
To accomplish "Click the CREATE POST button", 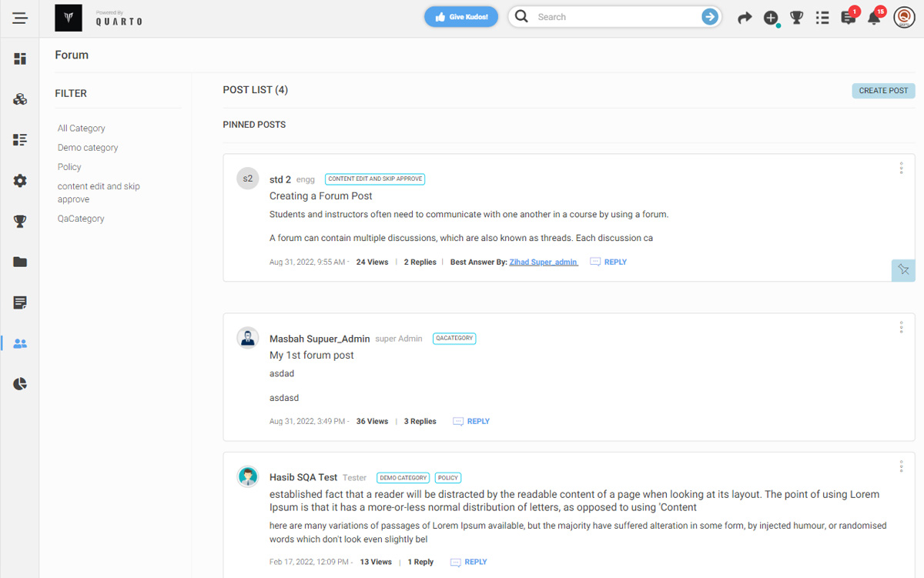I will 883,91.
